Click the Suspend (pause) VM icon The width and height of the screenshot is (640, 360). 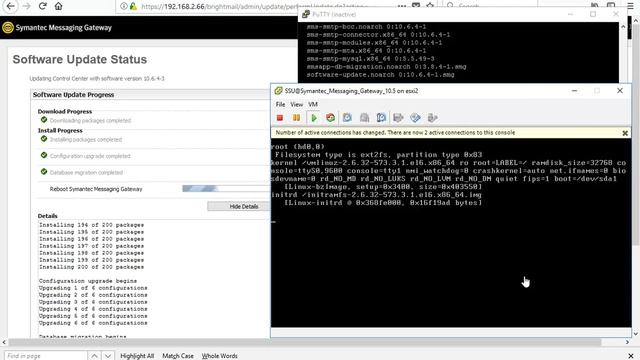pyautogui.click(x=296, y=118)
